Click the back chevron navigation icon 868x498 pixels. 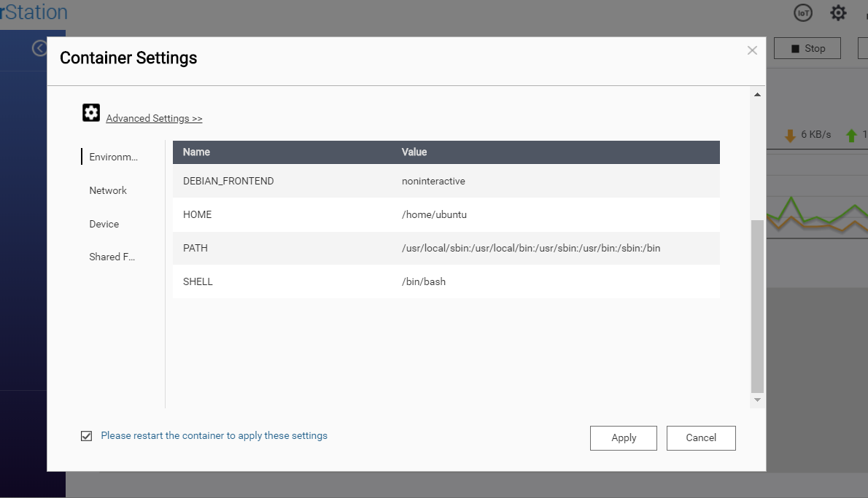pos(39,47)
